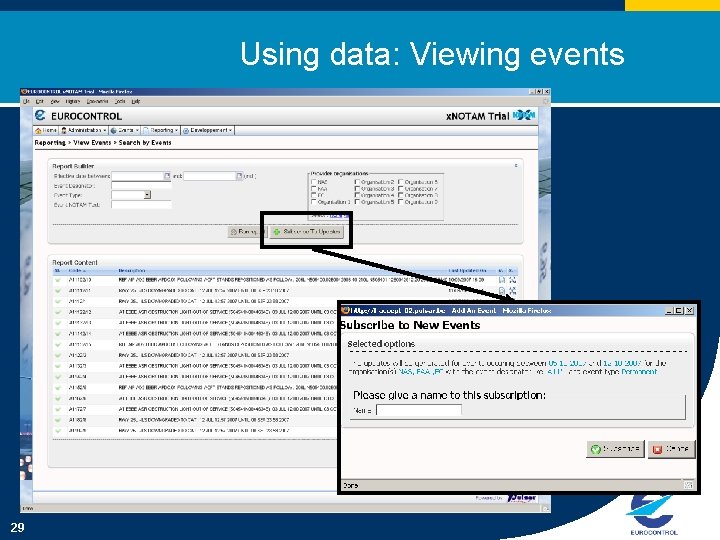Click the xNOTAM Trial logo badge
The image size is (720, 540).
(x=524, y=115)
